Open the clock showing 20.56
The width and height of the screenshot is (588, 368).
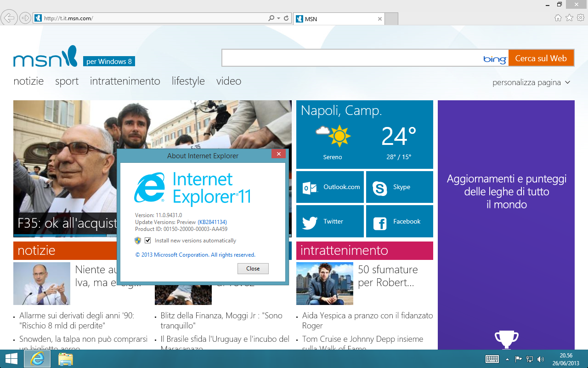[566, 359]
